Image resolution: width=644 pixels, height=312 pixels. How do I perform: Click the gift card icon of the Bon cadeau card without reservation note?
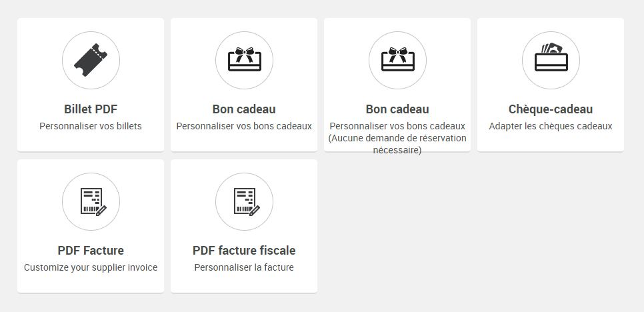244,59
